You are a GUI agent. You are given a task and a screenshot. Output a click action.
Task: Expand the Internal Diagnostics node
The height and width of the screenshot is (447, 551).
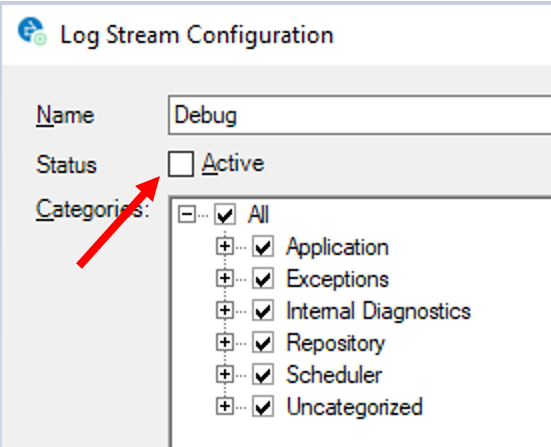(225, 311)
